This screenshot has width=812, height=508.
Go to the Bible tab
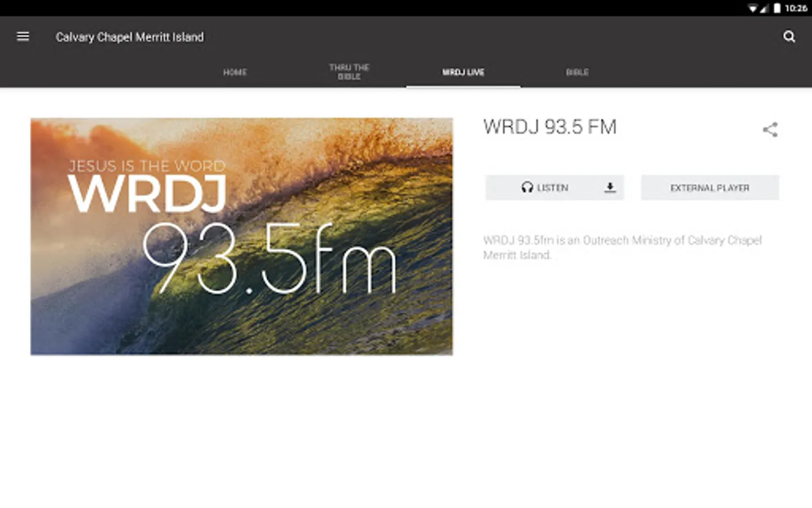pos(577,72)
